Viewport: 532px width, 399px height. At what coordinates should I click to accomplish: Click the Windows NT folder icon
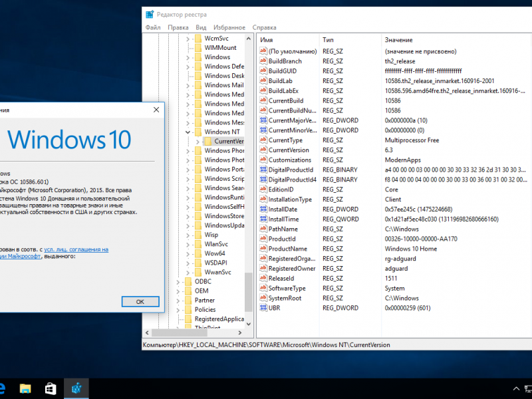[x=198, y=132]
